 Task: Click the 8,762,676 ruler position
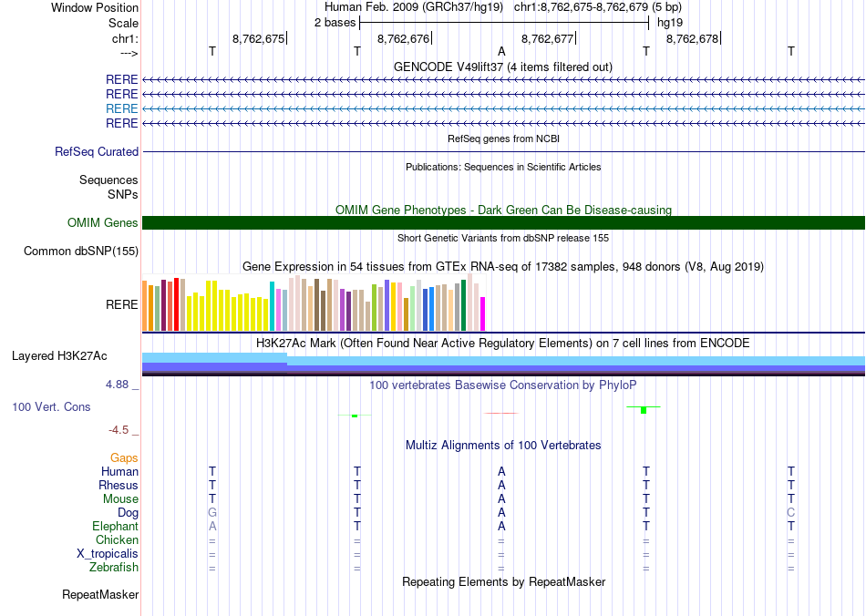pyautogui.click(x=403, y=38)
